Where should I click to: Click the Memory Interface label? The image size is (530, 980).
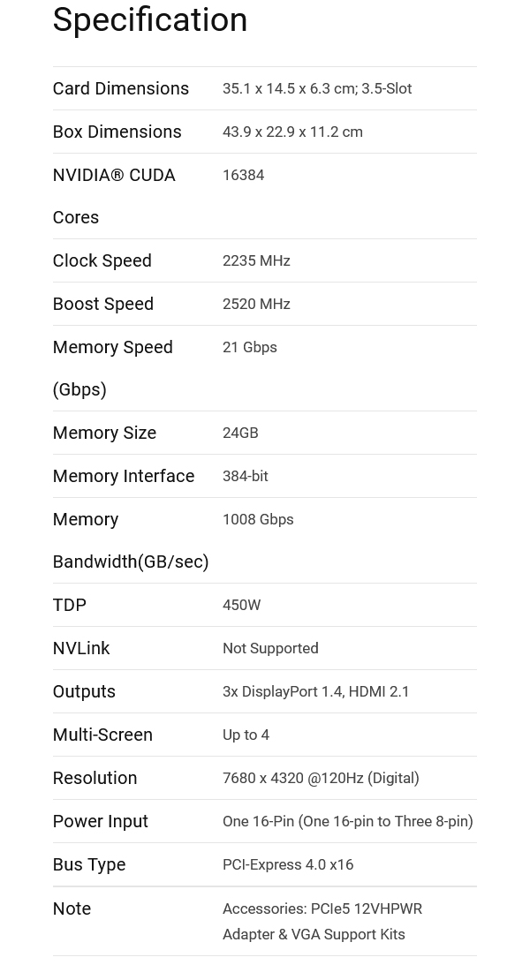coord(123,476)
